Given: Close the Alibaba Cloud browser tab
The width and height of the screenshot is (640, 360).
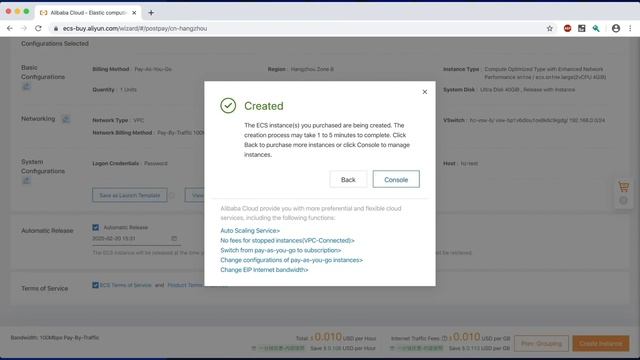Looking at the screenshot, I should point(134,13).
